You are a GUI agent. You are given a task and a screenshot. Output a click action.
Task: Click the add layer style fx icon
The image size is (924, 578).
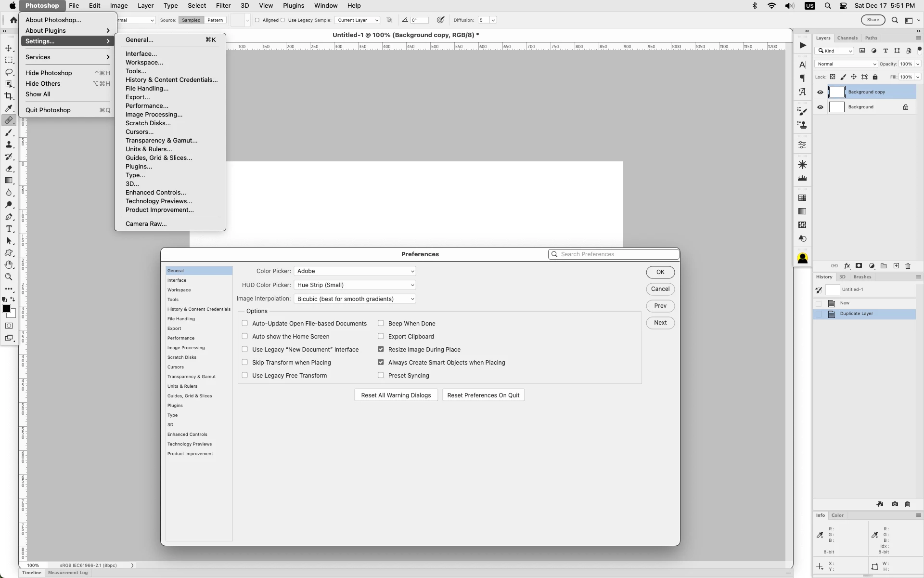click(847, 266)
